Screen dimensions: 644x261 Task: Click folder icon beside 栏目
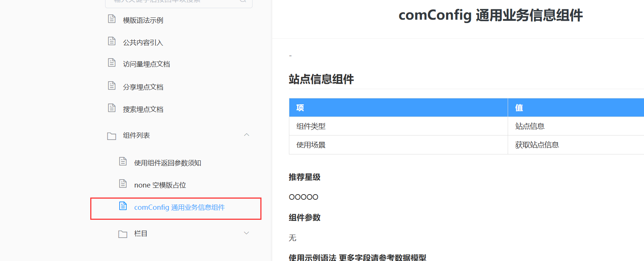click(x=123, y=234)
